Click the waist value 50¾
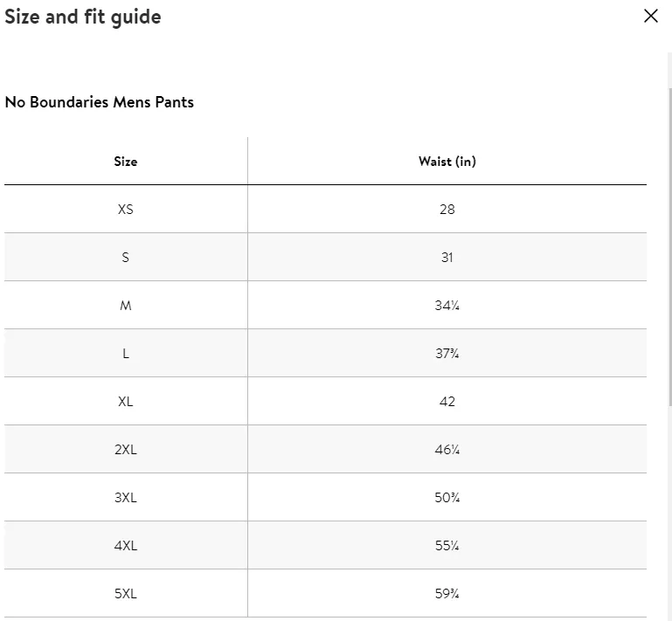Screen dimensions: 672x621 point(447,497)
